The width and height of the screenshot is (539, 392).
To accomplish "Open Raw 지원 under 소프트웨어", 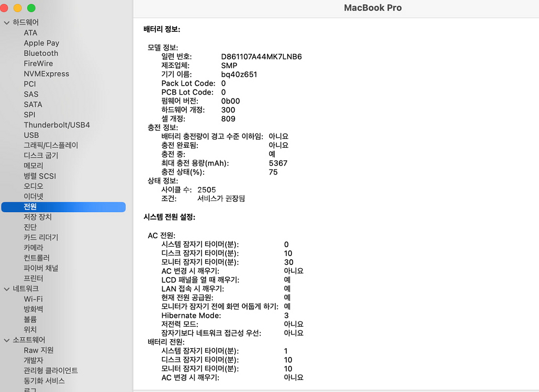I will (x=39, y=351).
